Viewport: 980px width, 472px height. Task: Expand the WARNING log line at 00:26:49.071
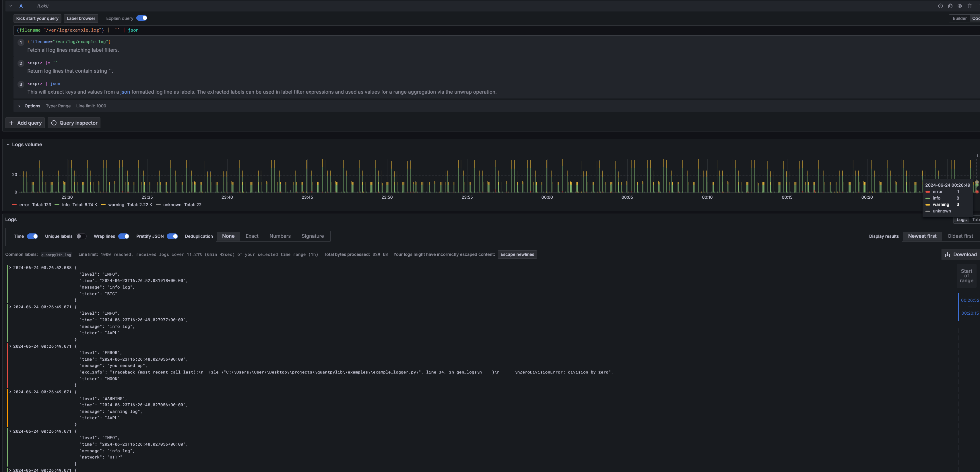click(10, 392)
